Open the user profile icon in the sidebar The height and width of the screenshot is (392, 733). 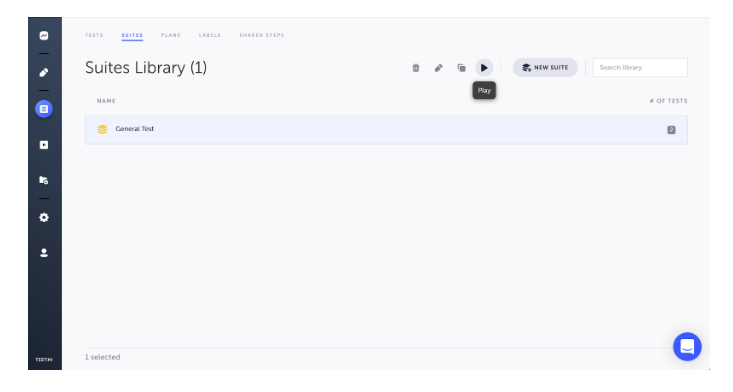(44, 253)
